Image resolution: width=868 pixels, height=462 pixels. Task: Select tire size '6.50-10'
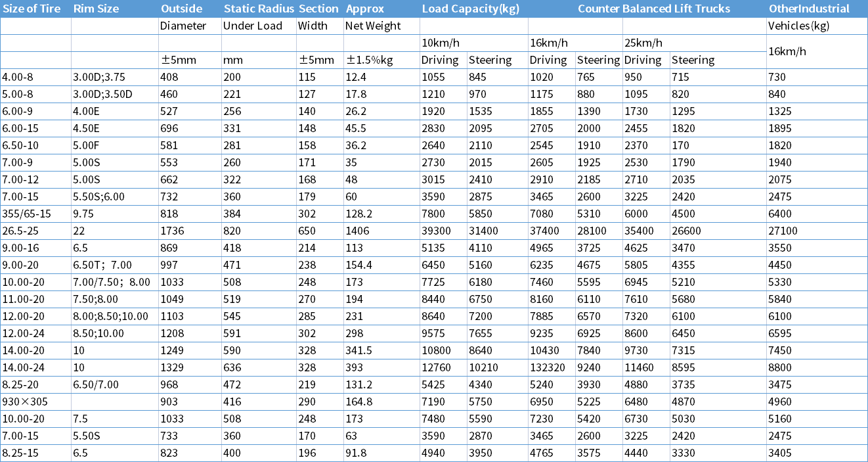pos(20,146)
